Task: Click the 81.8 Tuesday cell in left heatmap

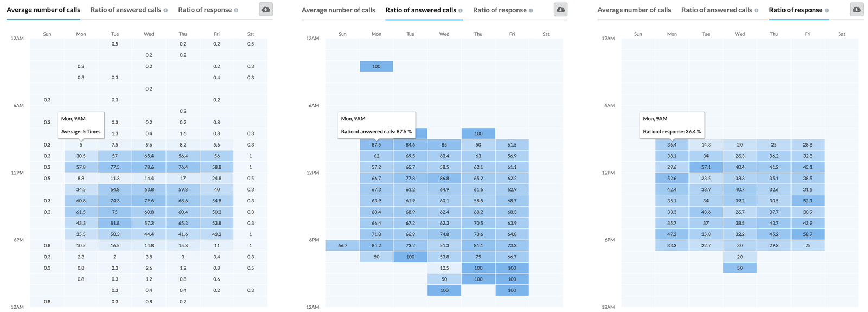Action: (115, 223)
